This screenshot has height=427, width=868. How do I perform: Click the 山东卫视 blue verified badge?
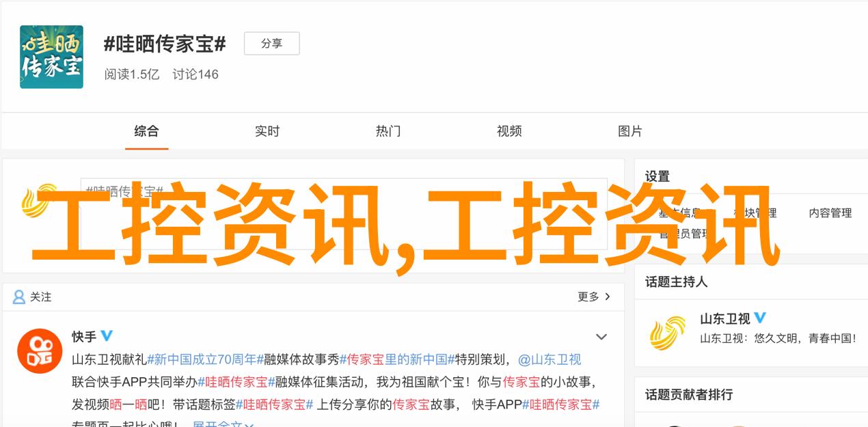(760, 318)
